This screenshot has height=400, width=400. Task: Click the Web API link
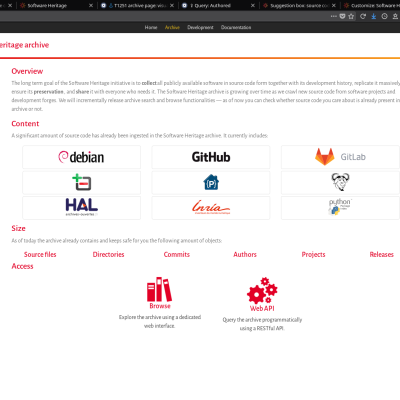coord(262,308)
